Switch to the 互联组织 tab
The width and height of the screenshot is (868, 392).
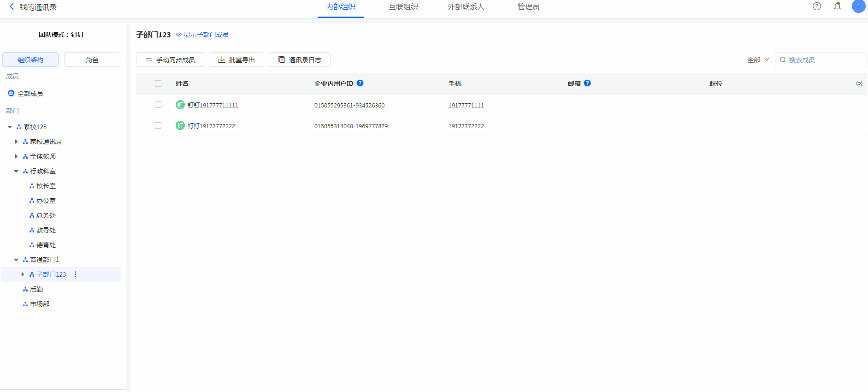[403, 7]
